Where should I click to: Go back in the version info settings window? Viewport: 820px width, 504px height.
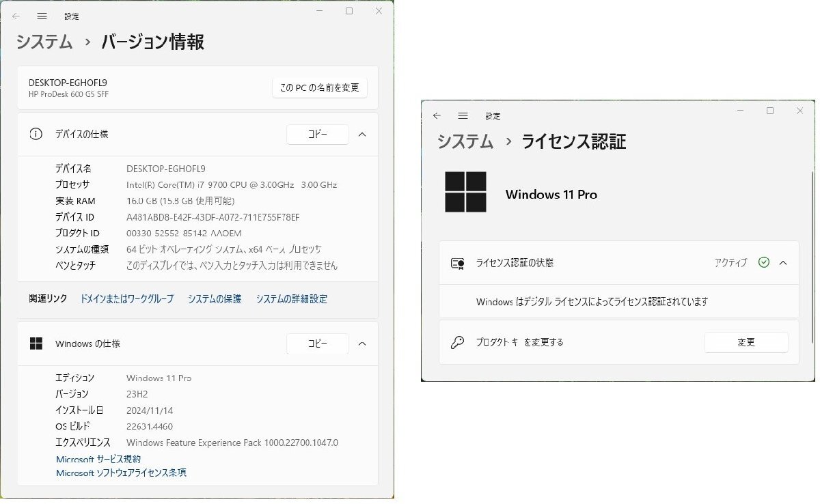[16, 16]
